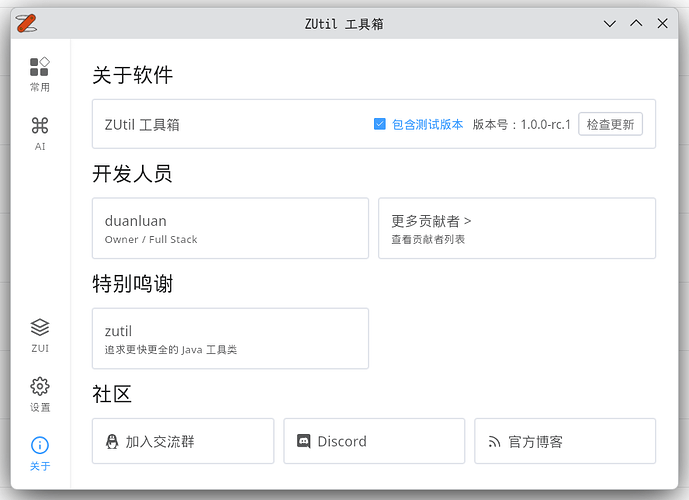
Task: Open 更多贡献者 contributors list
Action: [x=517, y=228]
